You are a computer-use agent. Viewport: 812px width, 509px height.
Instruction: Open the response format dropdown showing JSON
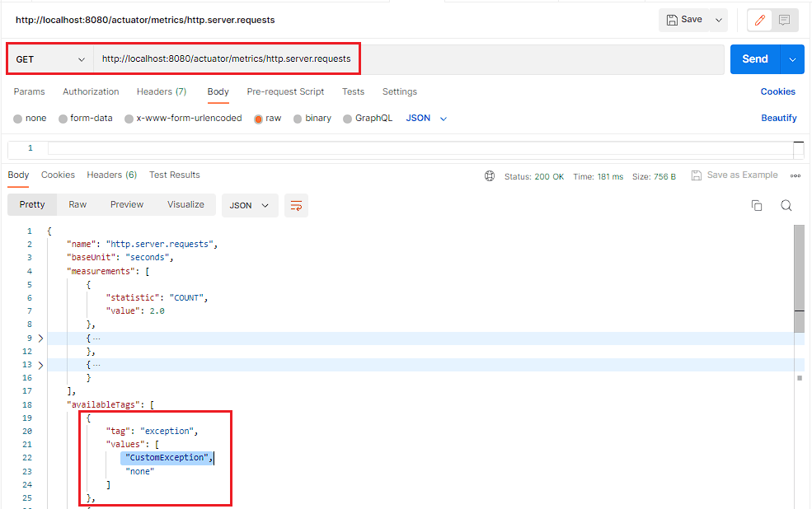249,205
